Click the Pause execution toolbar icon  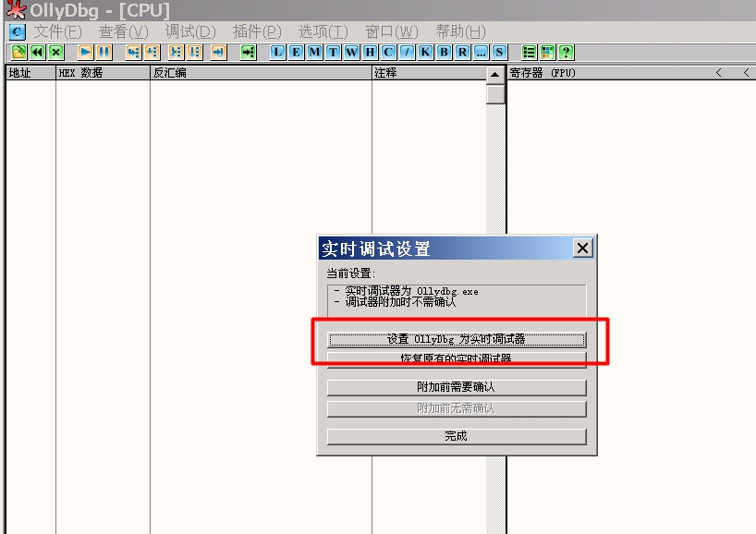(104, 53)
